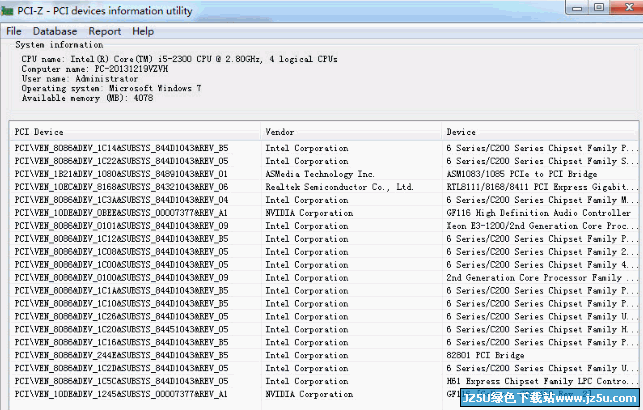Click GF116 High Definition Audio Controller cell
Viewport: 643px width, 410px height.
coord(538,213)
